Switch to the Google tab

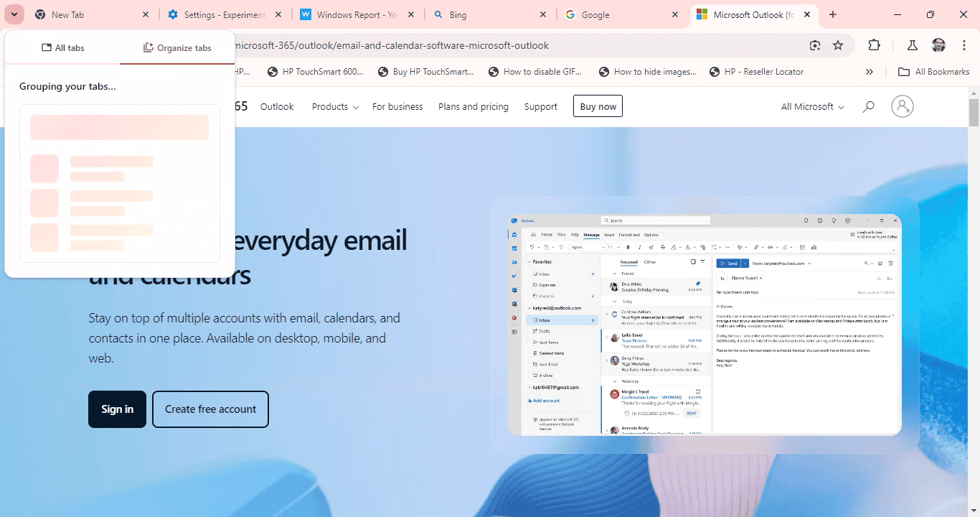coord(622,14)
